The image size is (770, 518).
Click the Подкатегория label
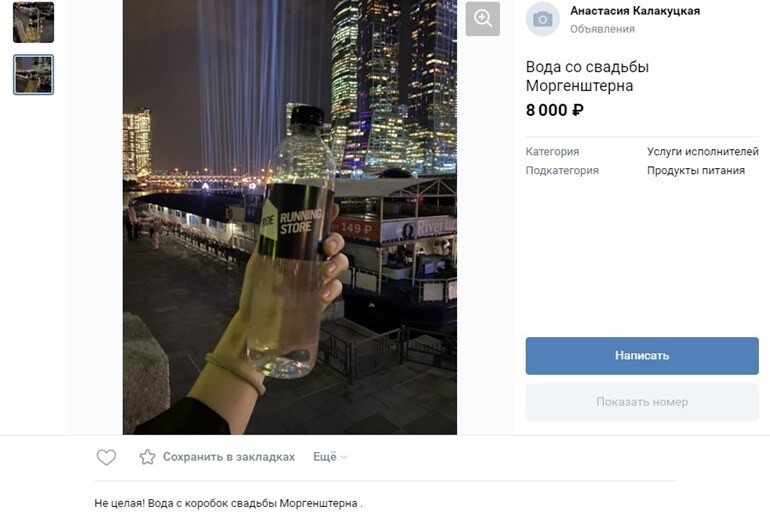pos(562,171)
